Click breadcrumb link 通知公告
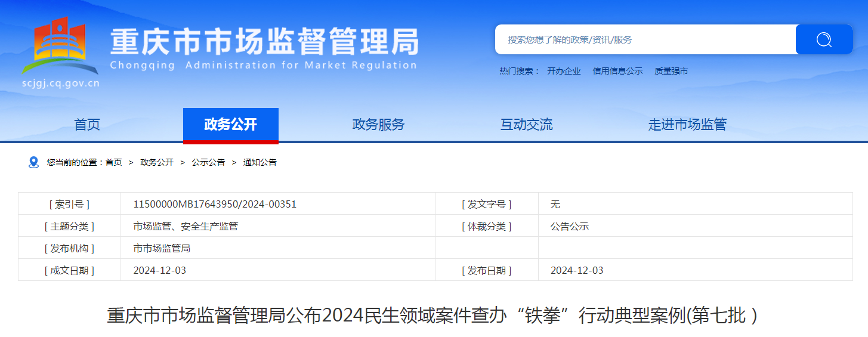Screen dimensions: 868x337 [x=260, y=162]
